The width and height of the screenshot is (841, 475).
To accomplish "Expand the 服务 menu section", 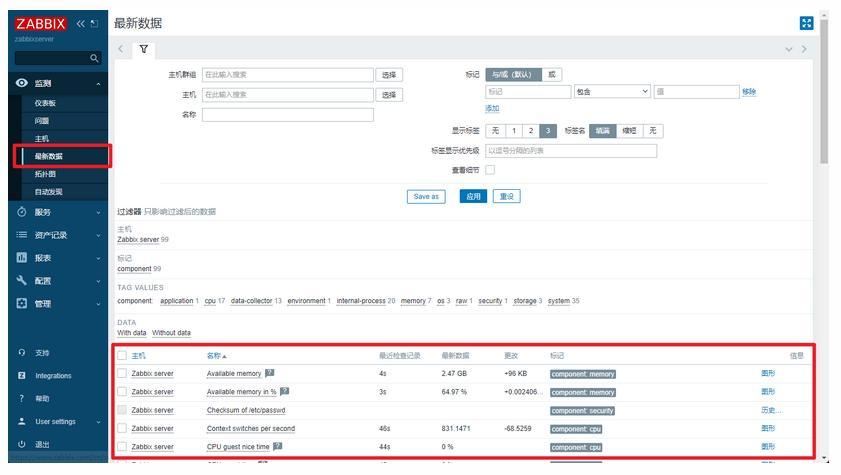I will (98, 213).
